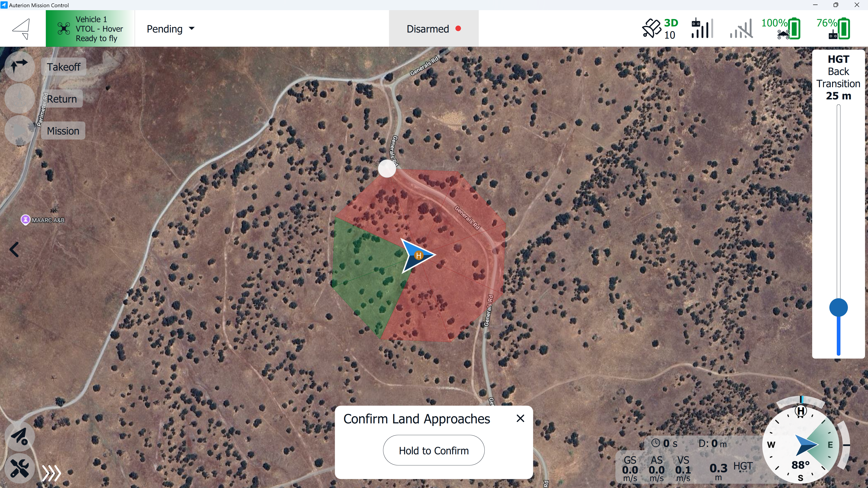Click the white approach radius handle circle
The width and height of the screenshot is (868, 488).
pos(387,168)
